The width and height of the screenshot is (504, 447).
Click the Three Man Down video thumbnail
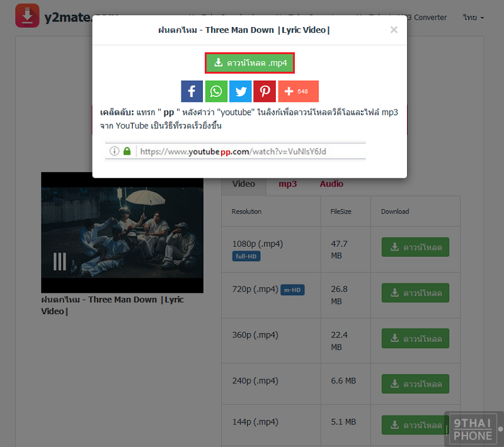tap(122, 232)
